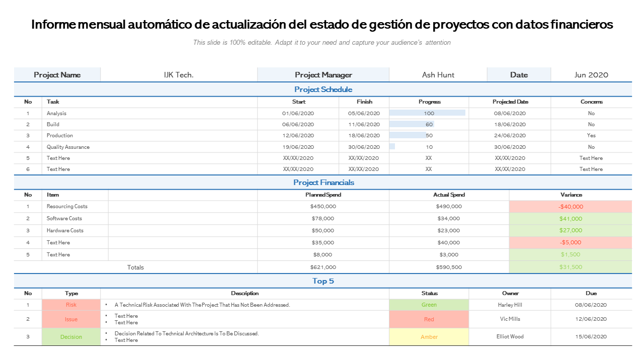Click the red 'Risk' type cell
This screenshot has height=362, width=644.
pos(71,305)
